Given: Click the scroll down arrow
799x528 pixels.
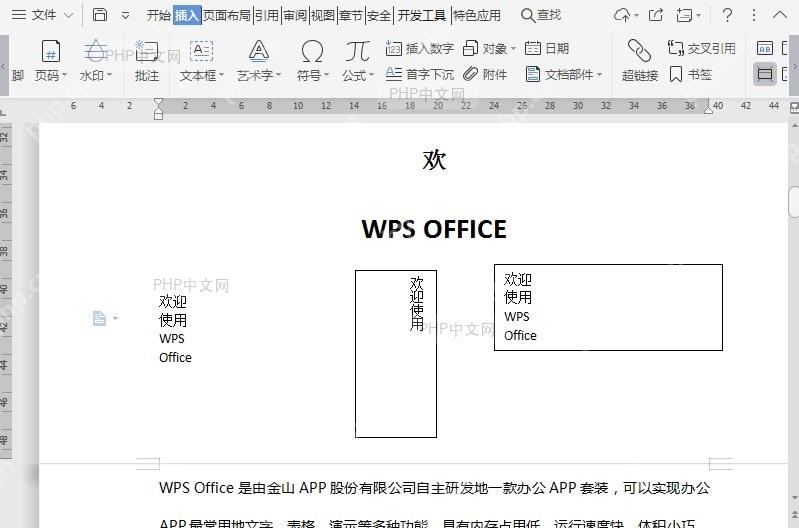Looking at the screenshot, I should 794,497.
